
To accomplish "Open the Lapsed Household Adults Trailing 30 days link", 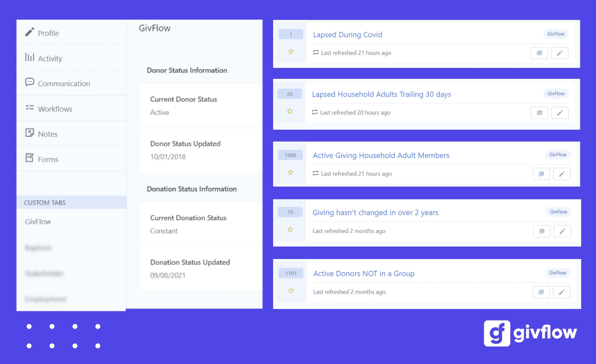I will coord(381,94).
